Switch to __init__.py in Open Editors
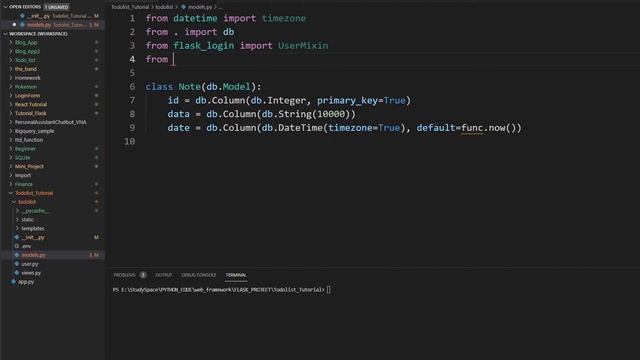640x360 pixels. click(39, 16)
